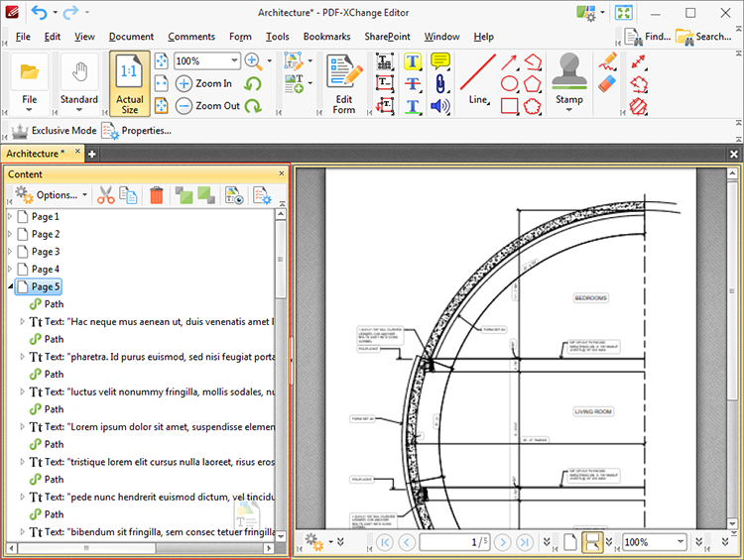Select the Sticky Note comment tool
The image size is (744, 560).
coord(440,61)
